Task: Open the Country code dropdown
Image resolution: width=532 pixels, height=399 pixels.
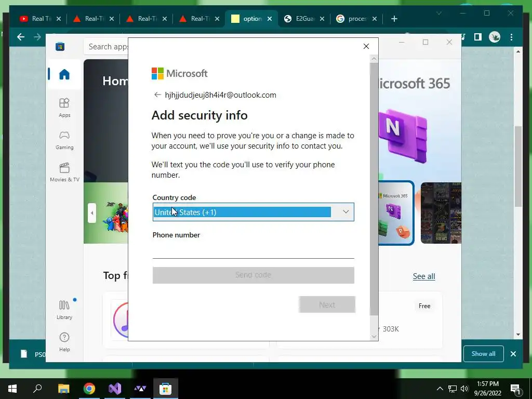Action: click(x=253, y=212)
